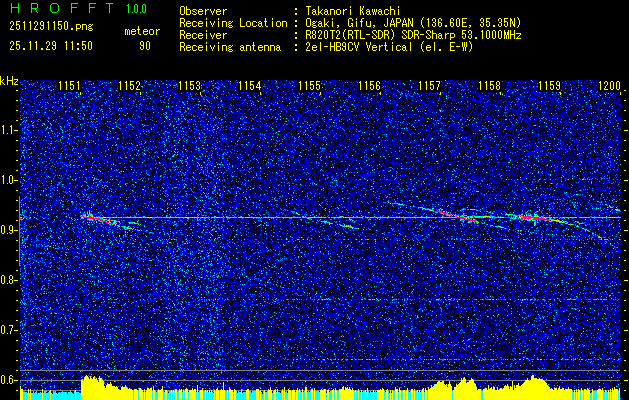Click the 0.7 kHz frequency label
The height and width of the screenshot is (400, 629).
[9, 330]
